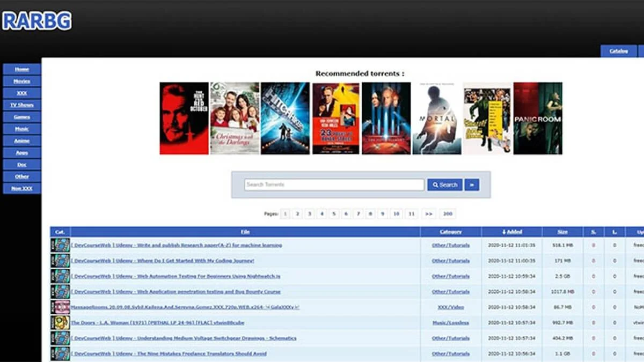
Task: Open the Hitchhiker's Guide poster
Action: pos(286,118)
